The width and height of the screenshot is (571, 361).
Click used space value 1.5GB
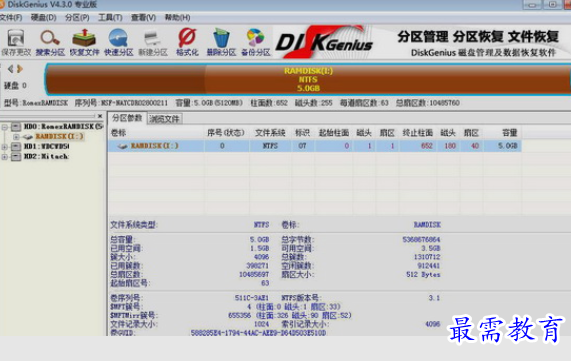(x=259, y=248)
